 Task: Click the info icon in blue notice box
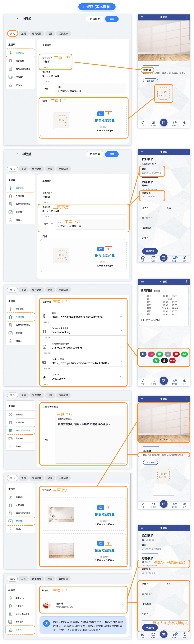[46, 623]
